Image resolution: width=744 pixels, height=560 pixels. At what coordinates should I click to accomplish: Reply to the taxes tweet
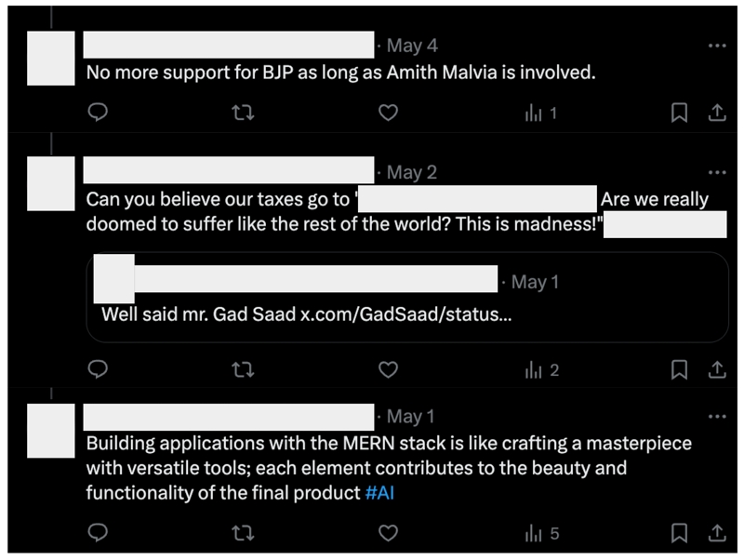[x=98, y=369]
